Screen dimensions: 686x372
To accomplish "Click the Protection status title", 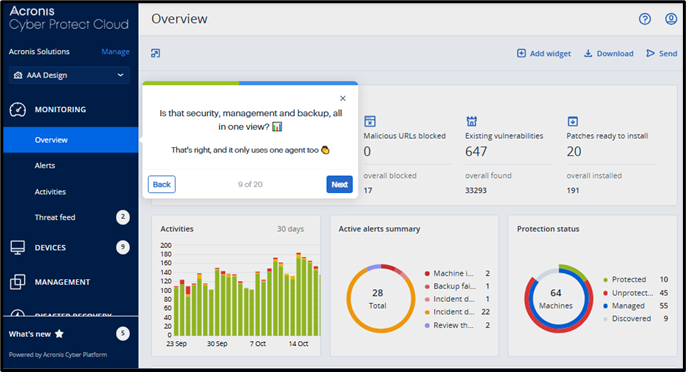I will (x=548, y=229).
